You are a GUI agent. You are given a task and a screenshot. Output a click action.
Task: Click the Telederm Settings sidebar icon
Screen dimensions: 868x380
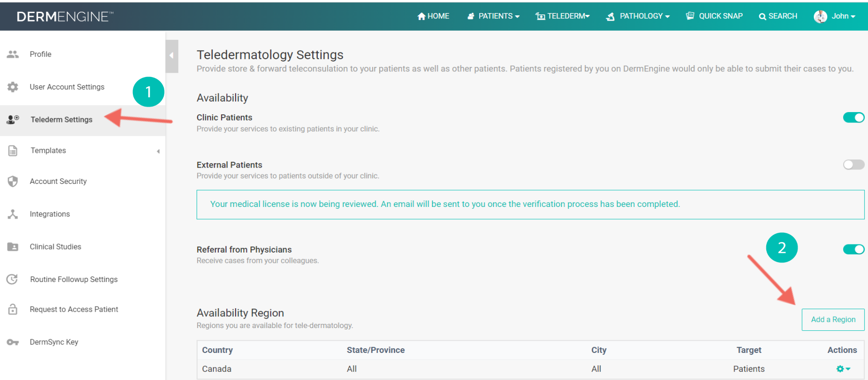point(13,119)
